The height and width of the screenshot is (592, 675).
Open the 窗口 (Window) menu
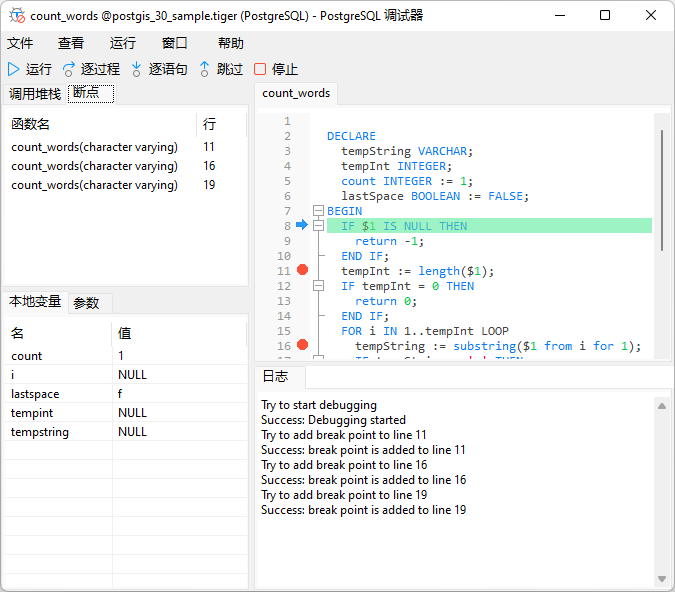point(175,43)
